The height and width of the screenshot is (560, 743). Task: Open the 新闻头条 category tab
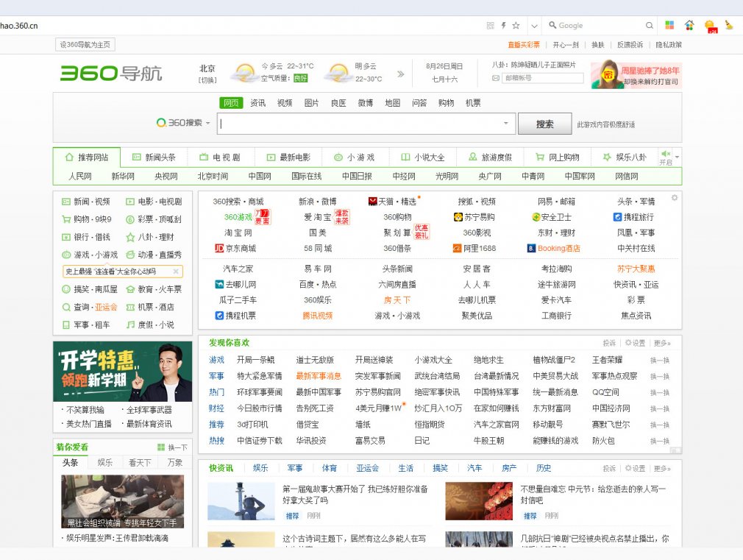154,157
